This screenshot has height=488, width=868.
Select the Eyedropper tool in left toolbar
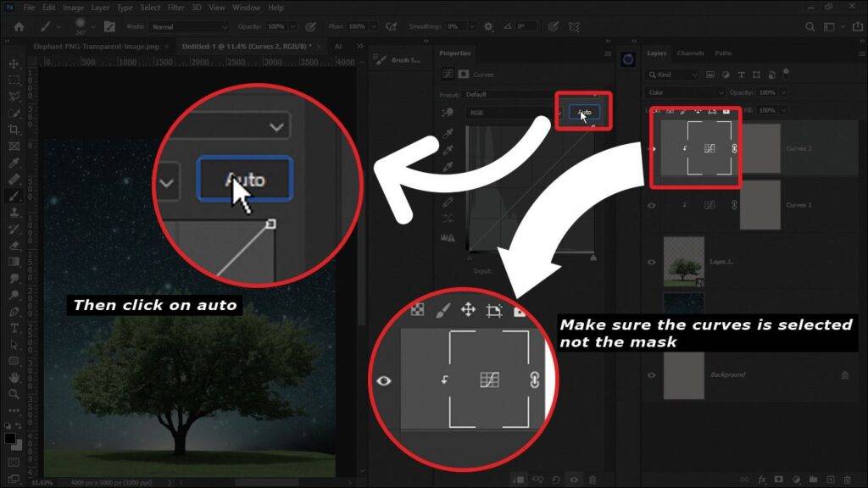(14, 163)
